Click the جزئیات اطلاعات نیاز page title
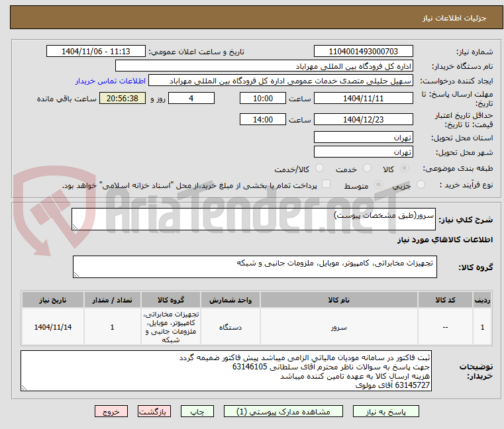The height and width of the screenshot is (429, 504). tap(454, 18)
